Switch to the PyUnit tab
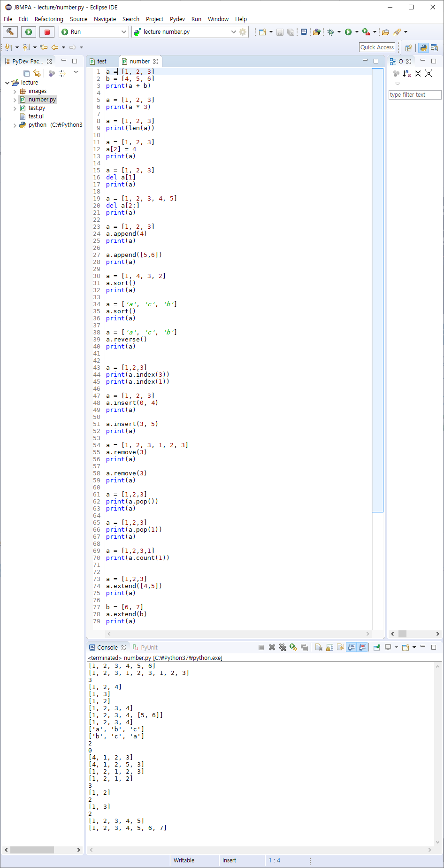The height and width of the screenshot is (868, 444). pos(145,647)
